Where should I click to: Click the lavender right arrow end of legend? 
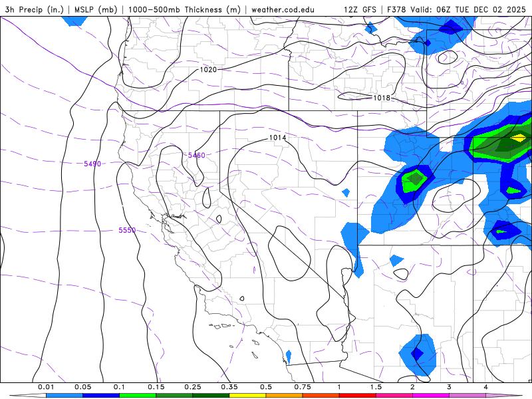[504, 396]
